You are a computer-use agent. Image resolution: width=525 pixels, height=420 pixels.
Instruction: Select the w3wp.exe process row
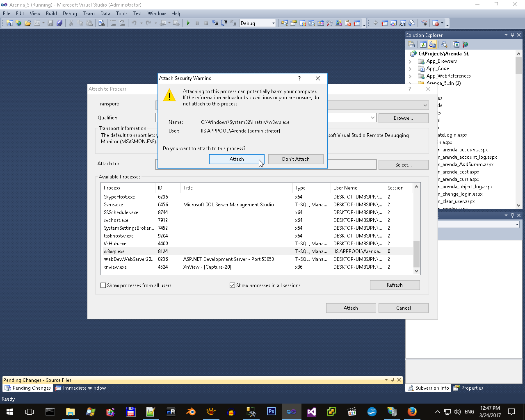(x=257, y=251)
